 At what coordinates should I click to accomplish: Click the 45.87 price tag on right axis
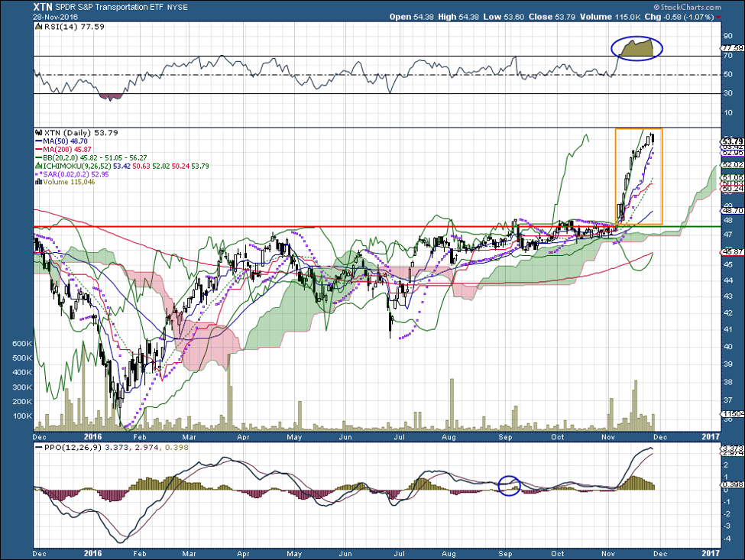click(x=732, y=252)
